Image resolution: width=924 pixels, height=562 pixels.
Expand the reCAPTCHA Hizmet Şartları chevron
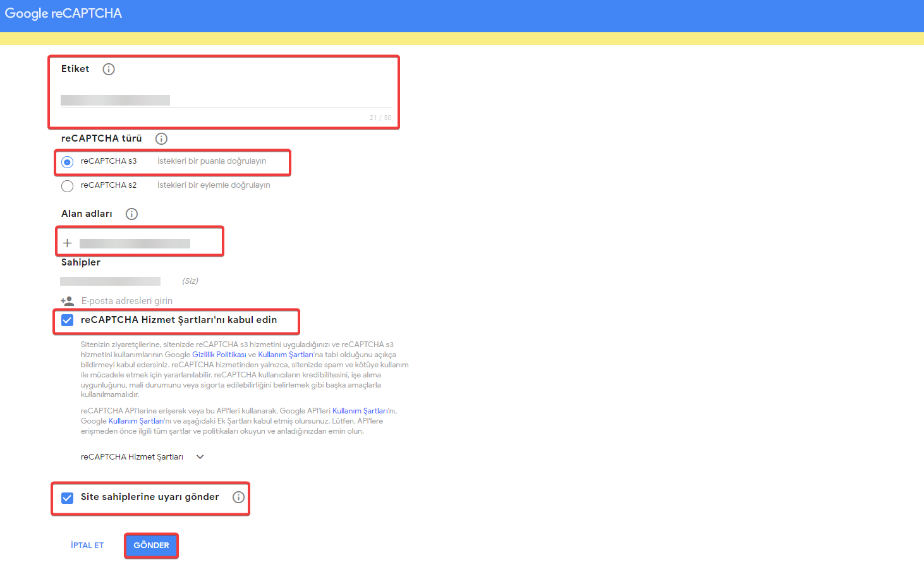200,457
